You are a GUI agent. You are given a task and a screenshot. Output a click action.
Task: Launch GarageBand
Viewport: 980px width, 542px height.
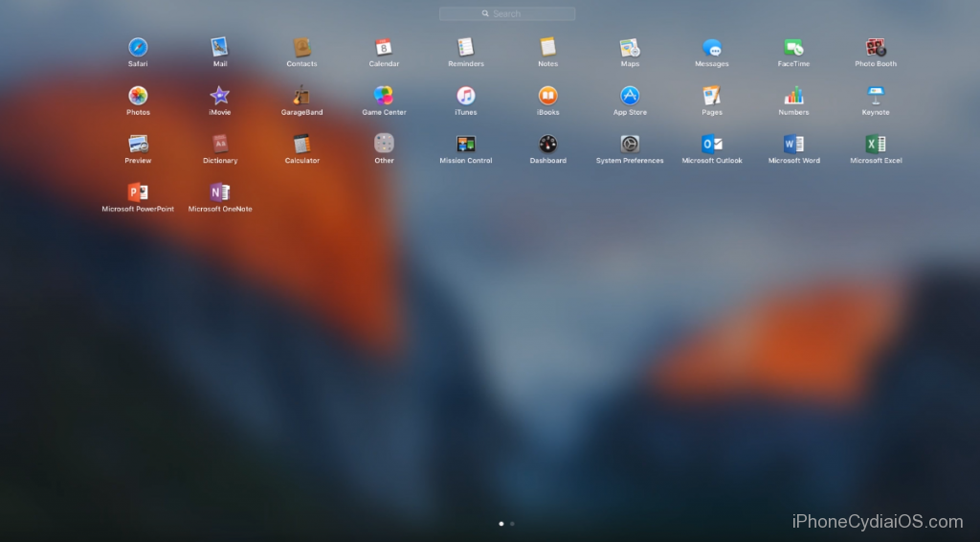point(301,96)
